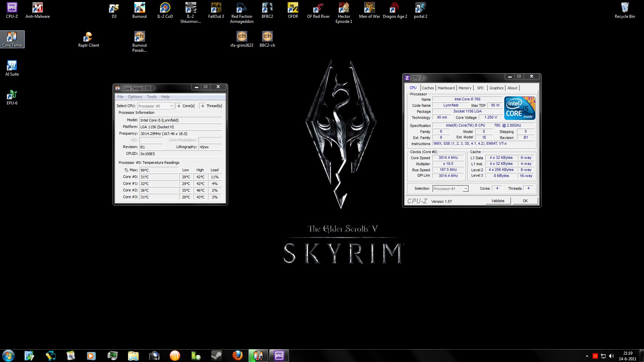Open the Anti-Malware desktop shortcut
The image size is (644, 362).
(38, 10)
